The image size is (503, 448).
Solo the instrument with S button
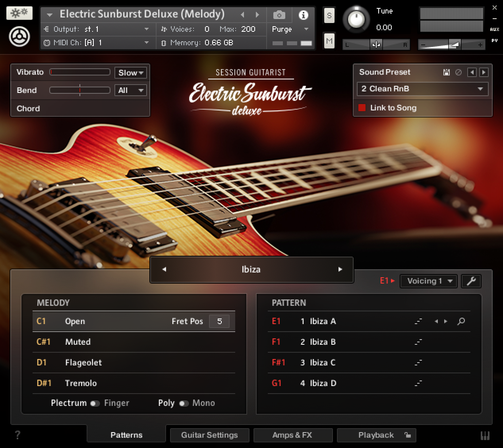pos(329,16)
